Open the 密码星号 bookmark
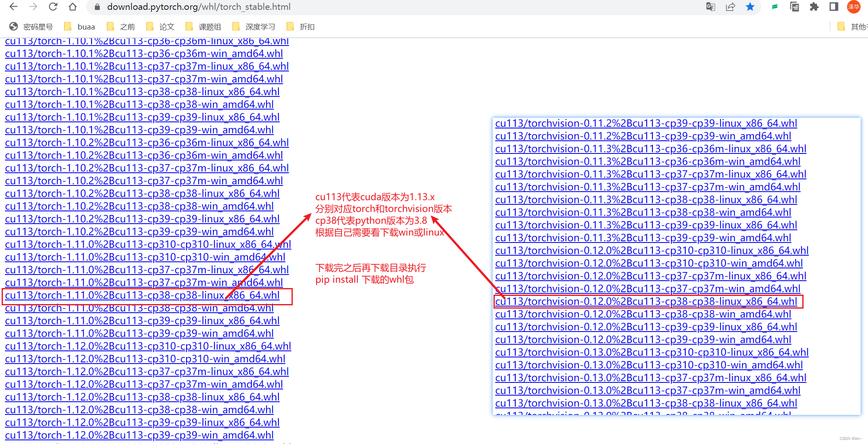The image size is (868, 444). (x=31, y=27)
